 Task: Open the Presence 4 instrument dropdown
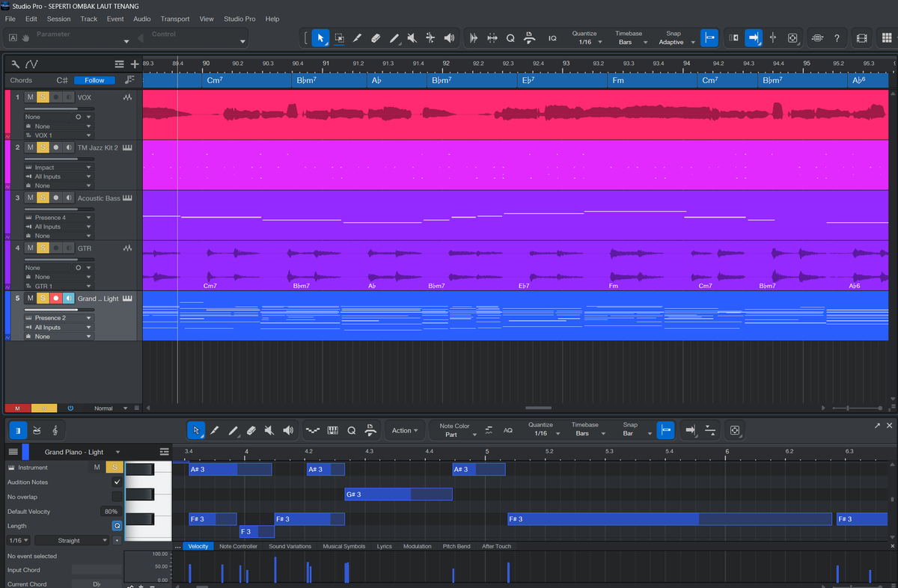pos(58,218)
